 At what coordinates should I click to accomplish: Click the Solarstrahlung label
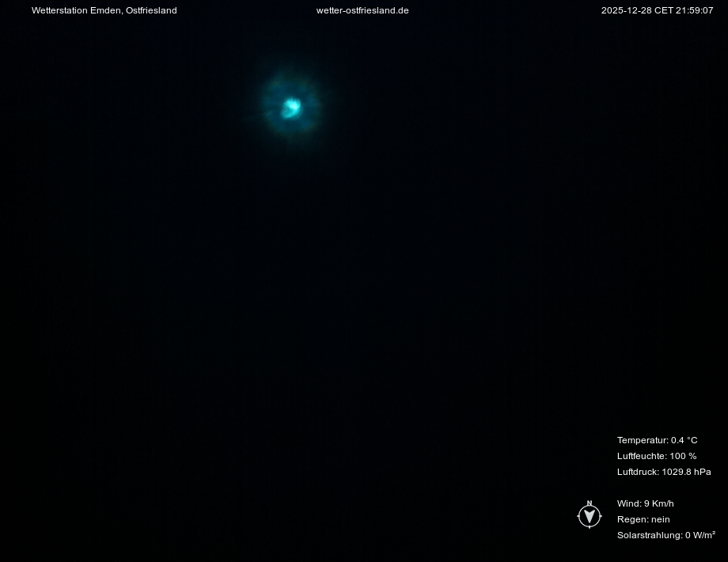pos(649,535)
